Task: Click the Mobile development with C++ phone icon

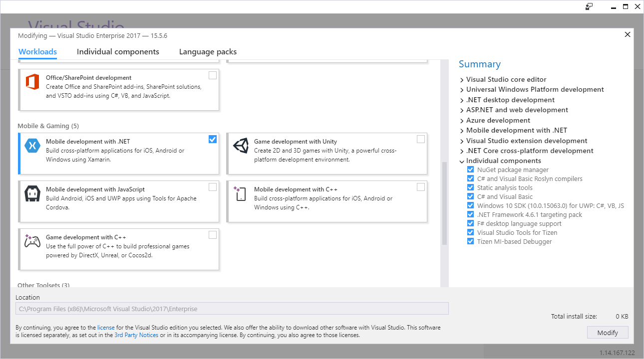Action: pos(240,193)
